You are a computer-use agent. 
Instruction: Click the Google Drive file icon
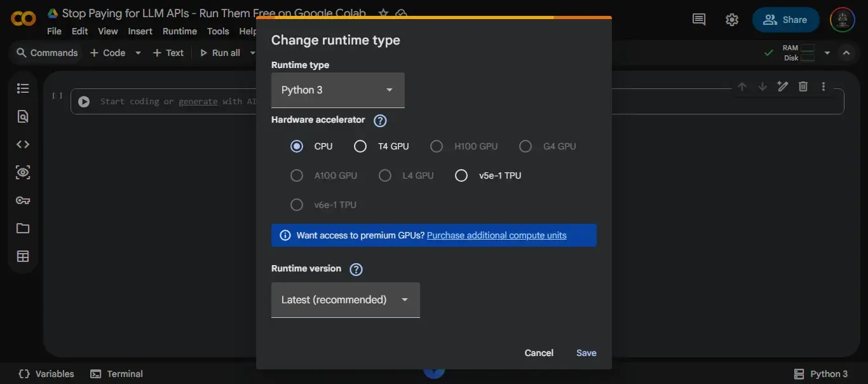53,13
